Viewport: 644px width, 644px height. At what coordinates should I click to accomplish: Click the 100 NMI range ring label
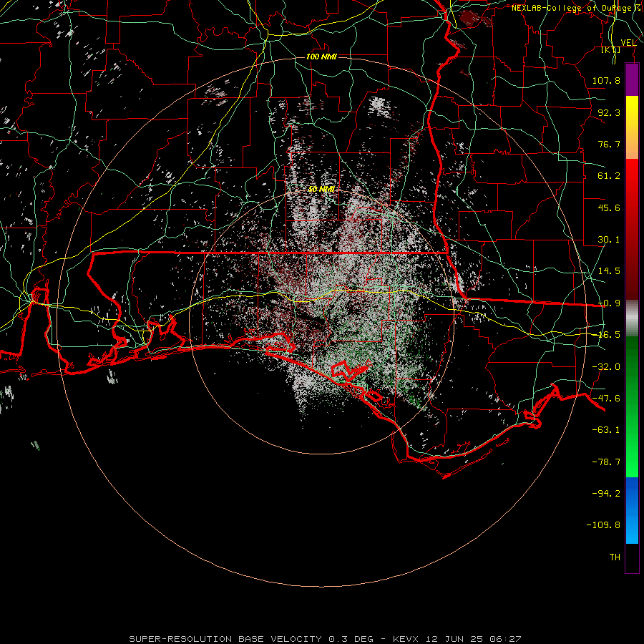[x=321, y=57]
